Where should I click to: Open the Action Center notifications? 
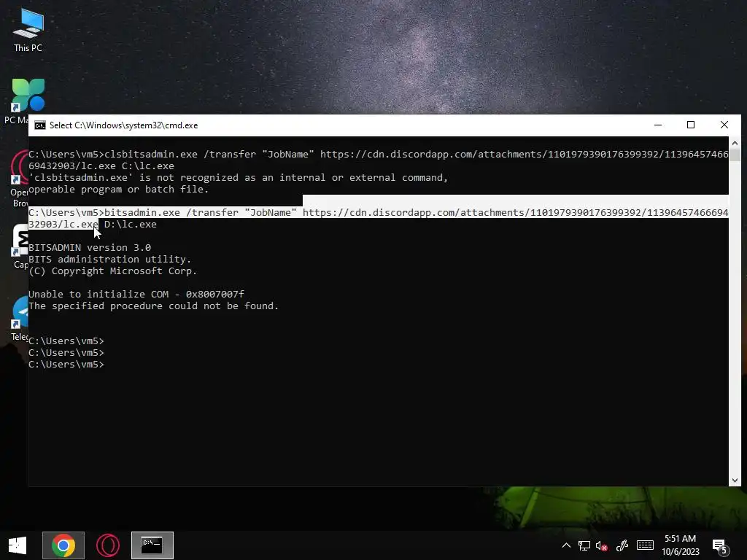(720, 545)
